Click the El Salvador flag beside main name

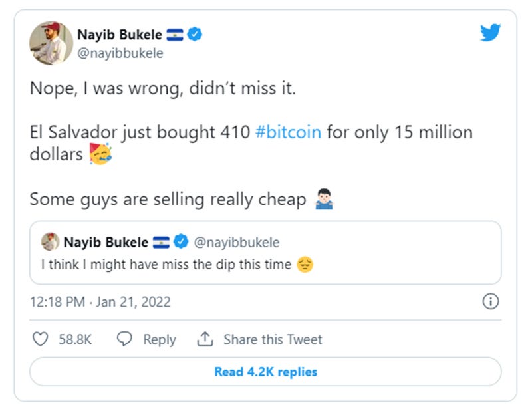point(175,36)
